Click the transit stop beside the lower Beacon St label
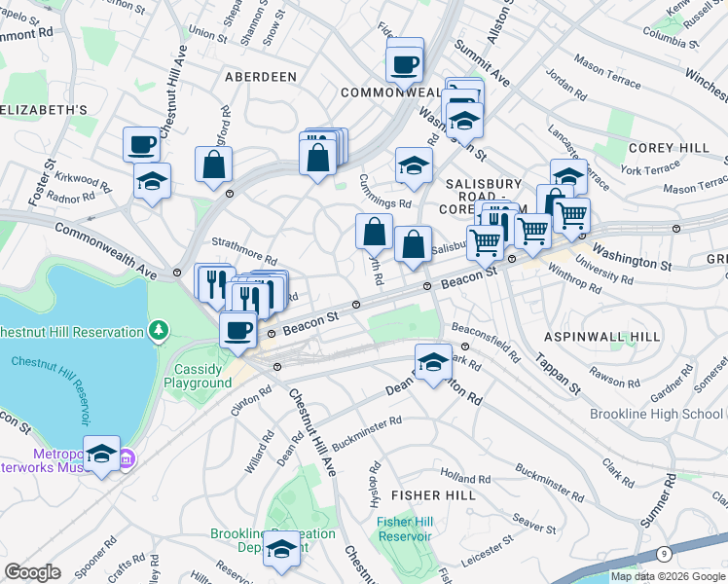Screen dimensions: 728x584 (x=272, y=334)
